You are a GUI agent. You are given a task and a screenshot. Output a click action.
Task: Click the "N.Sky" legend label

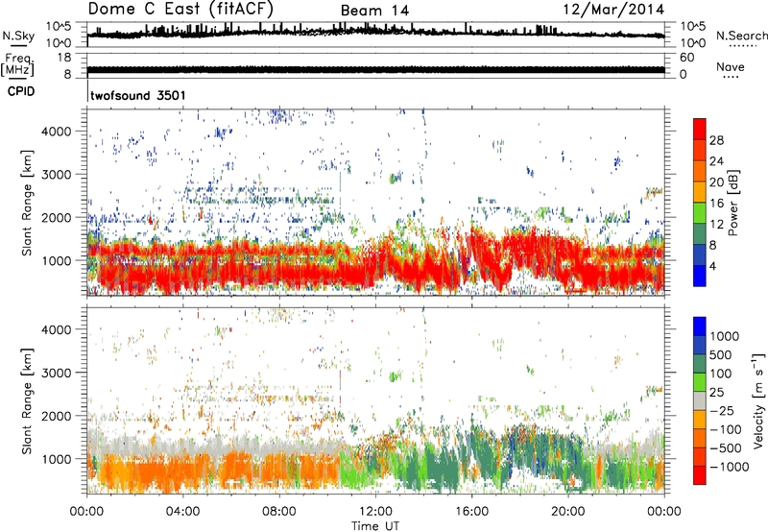18,36
